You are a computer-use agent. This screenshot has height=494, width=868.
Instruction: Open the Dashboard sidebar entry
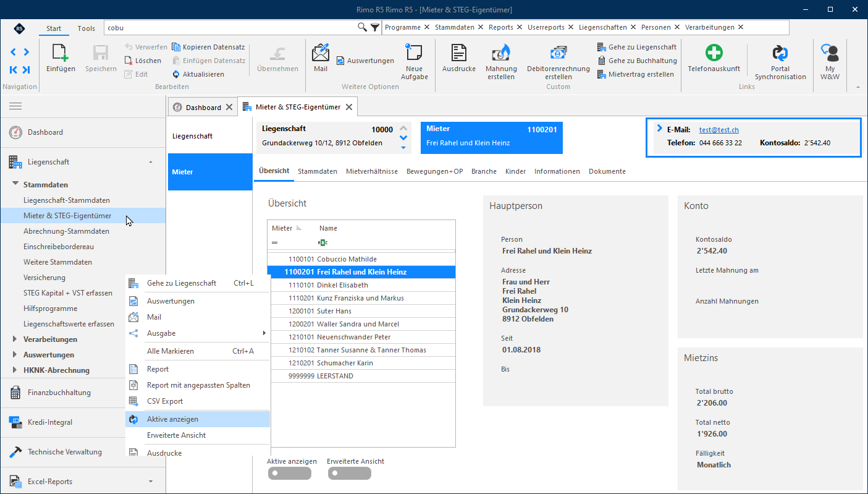pyautogui.click(x=83, y=132)
